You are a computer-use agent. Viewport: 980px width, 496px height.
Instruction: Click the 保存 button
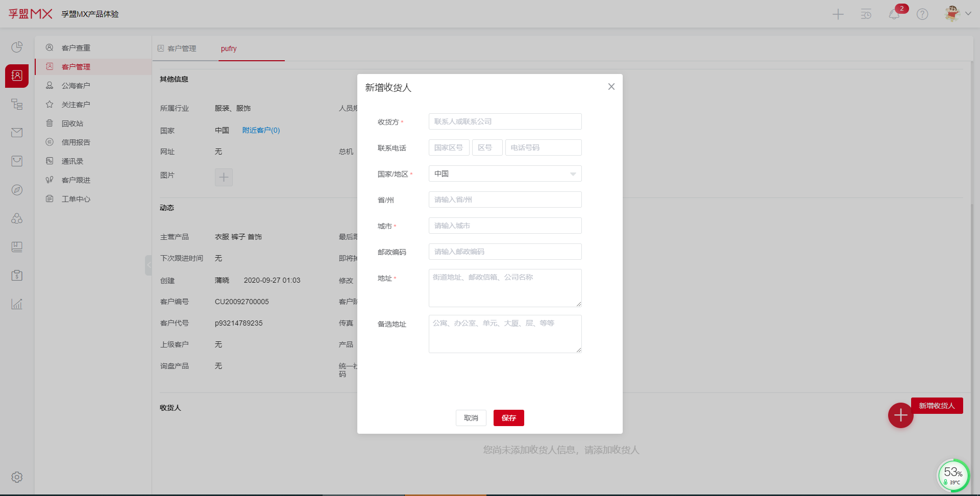coord(508,418)
